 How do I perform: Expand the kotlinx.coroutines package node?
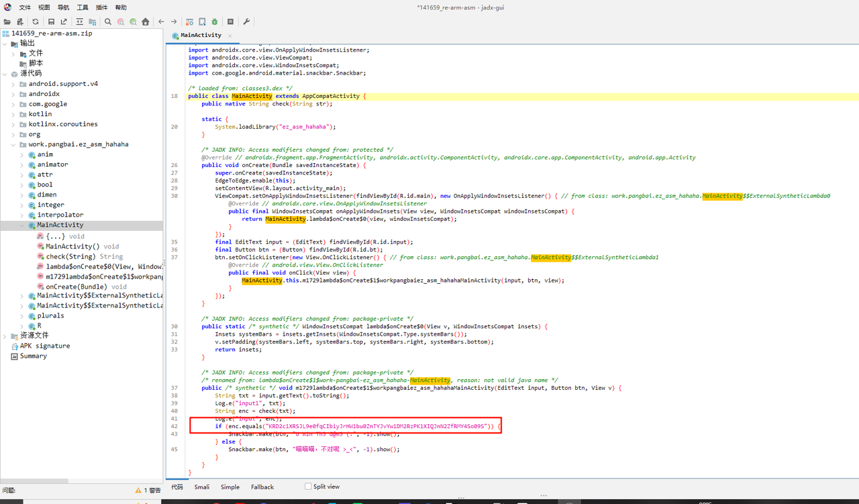point(13,124)
